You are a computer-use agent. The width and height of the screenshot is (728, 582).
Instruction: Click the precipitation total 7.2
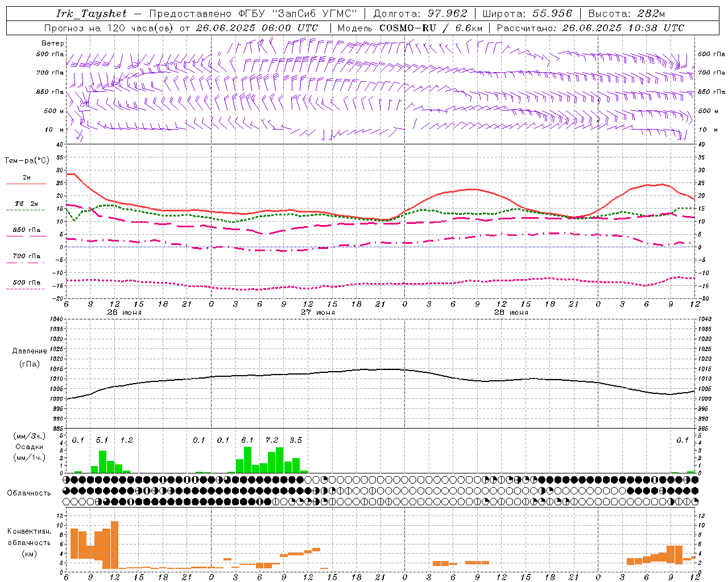(272, 440)
